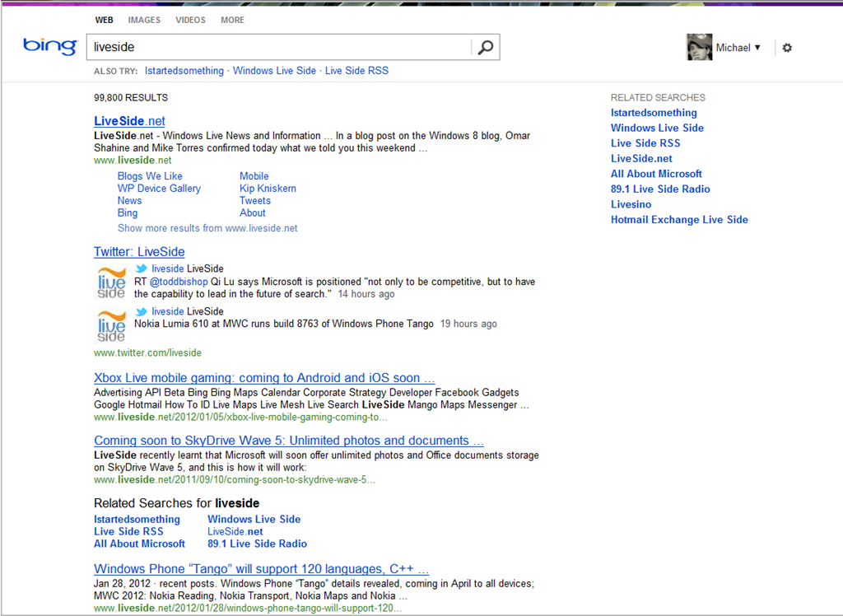The width and height of the screenshot is (843, 616).
Task: Open the Coming soon to SkyDrive Wave 5 result
Action: tap(289, 441)
